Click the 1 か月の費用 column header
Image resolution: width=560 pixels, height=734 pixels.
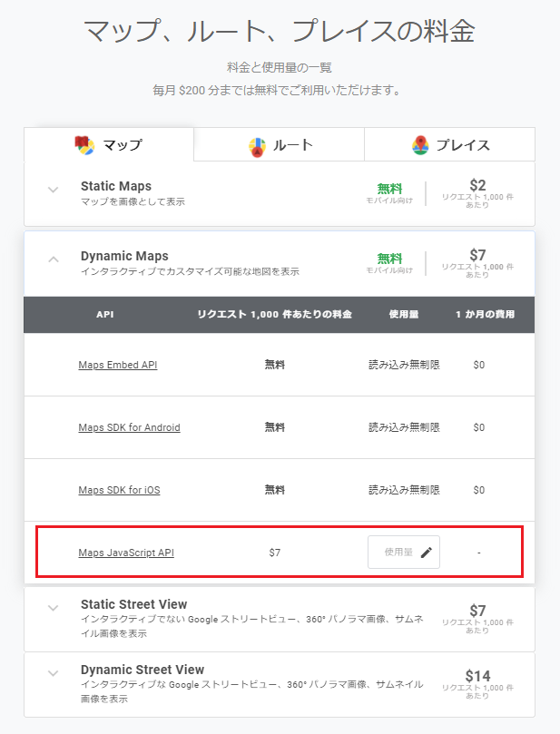(485, 315)
